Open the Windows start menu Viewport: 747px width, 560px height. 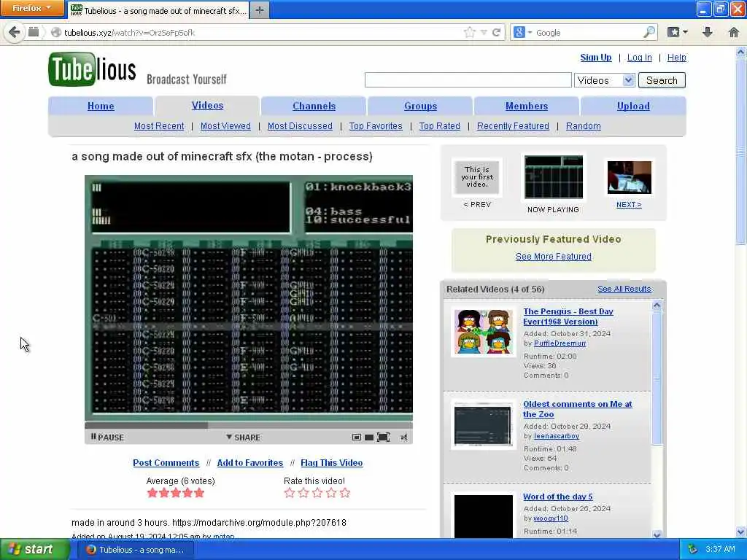35,549
